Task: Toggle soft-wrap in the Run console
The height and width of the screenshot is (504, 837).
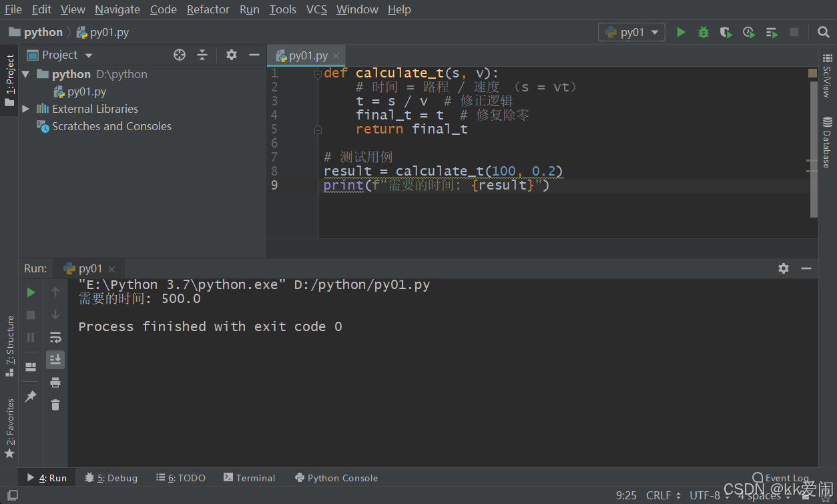Action: pos(55,337)
